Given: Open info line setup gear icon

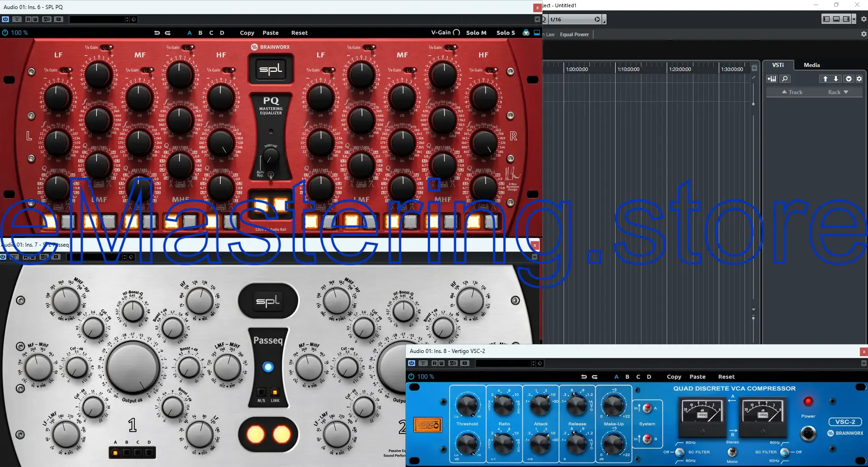Looking at the screenshot, I should coord(863,34).
